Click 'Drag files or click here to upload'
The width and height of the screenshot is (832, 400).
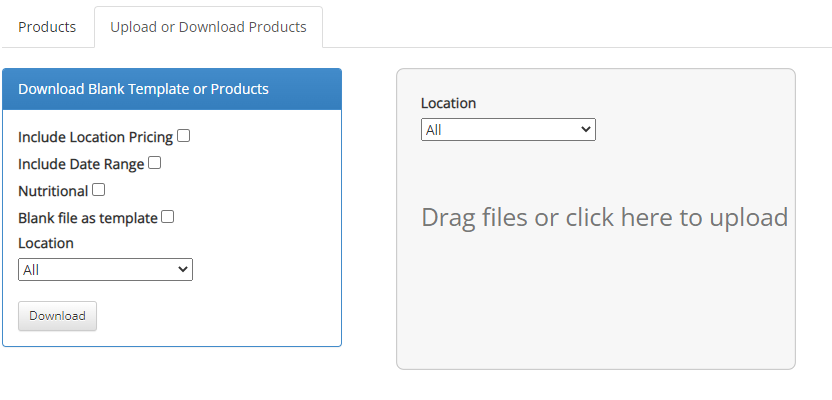coord(604,218)
